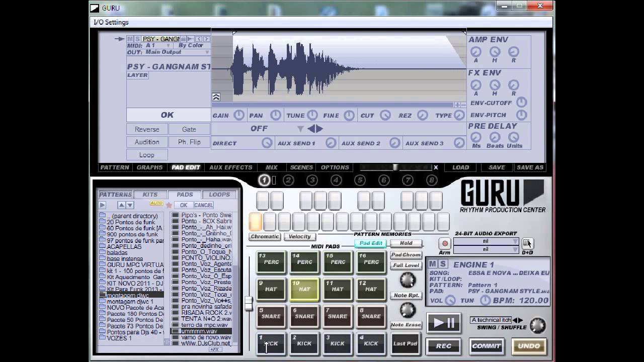Switch to the PATTERN view tab
644x362 pixels.
115,167
